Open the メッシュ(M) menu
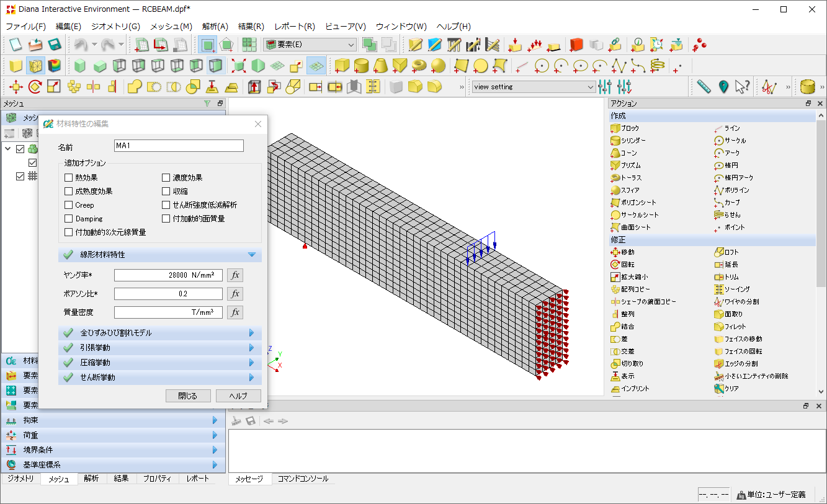 pyautogui.click(x=171, y=27)
